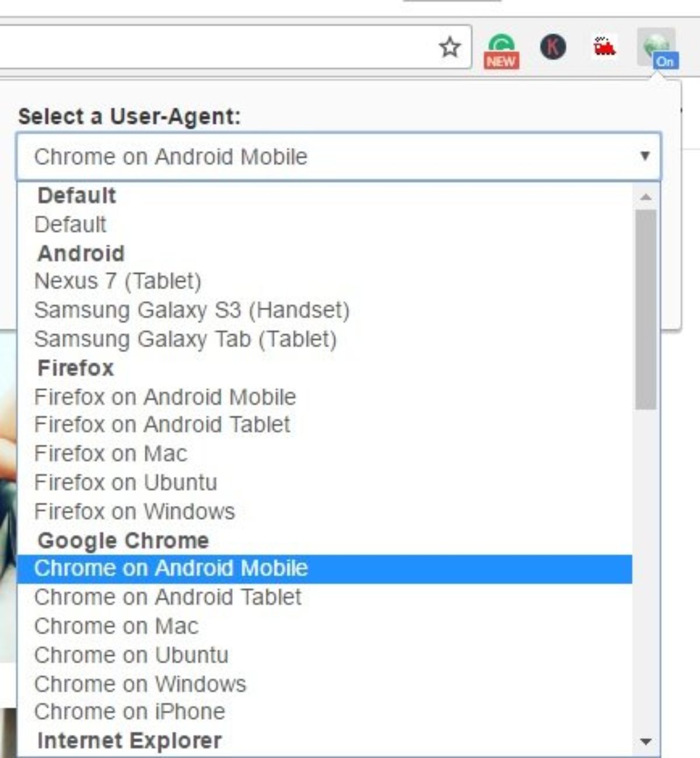Click the red train extension icon
Screen dimensions: 700x758
(x=604, y=47)
